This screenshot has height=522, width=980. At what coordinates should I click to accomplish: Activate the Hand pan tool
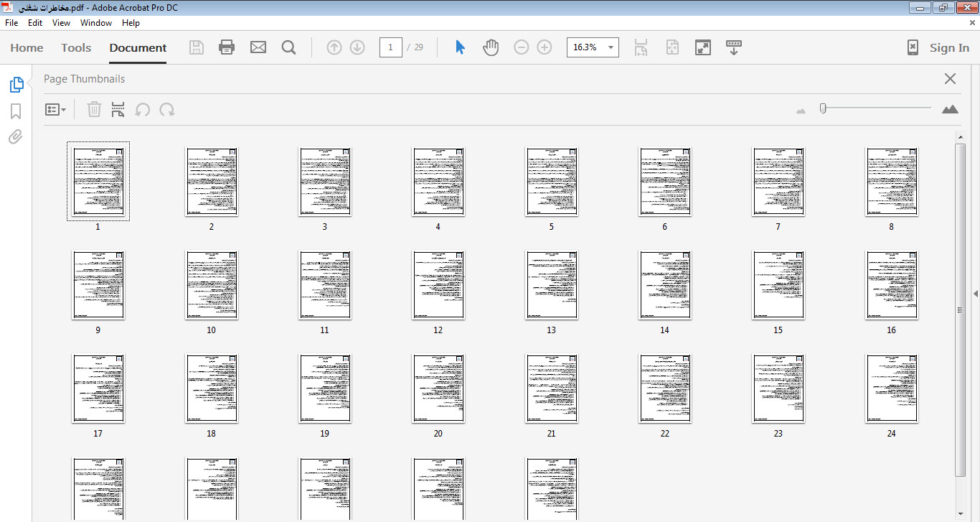click(x=491, y=47)
